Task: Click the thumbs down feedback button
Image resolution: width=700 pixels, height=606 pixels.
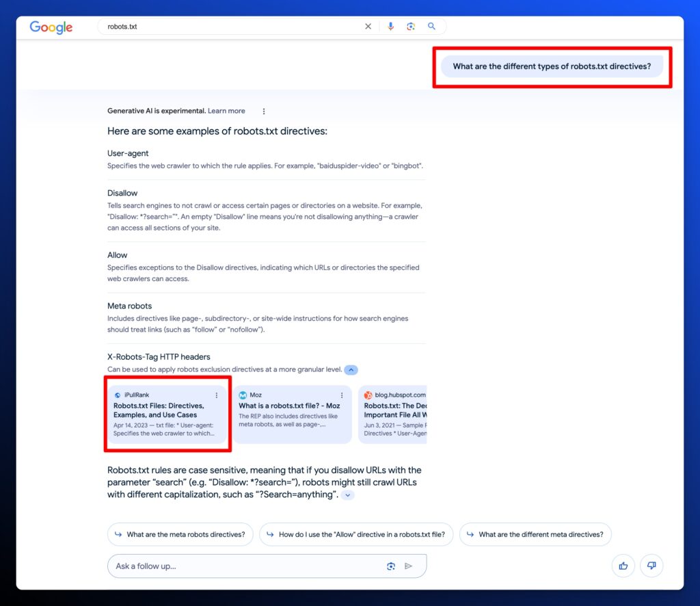Action: coord(651,566)
